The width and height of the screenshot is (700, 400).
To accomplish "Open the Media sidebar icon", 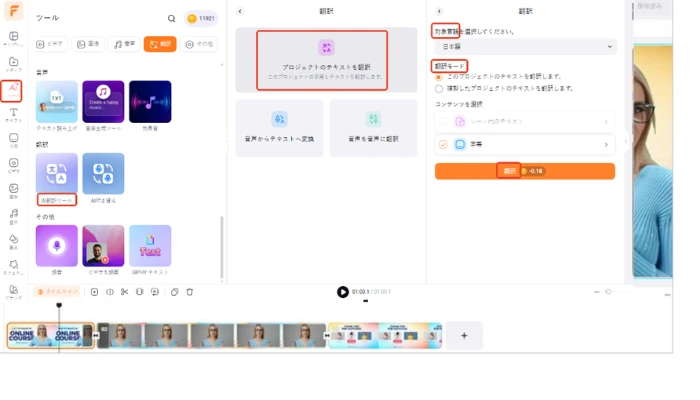I will click(x=13, y=64).
